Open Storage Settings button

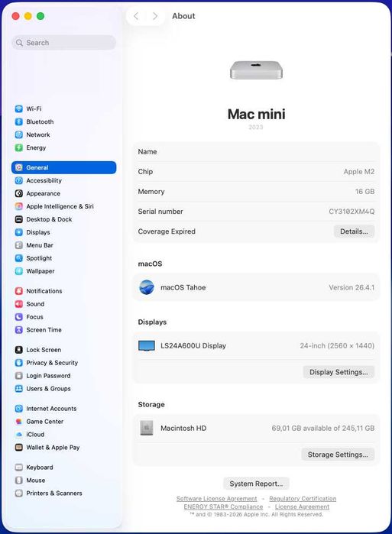[338, 455]
